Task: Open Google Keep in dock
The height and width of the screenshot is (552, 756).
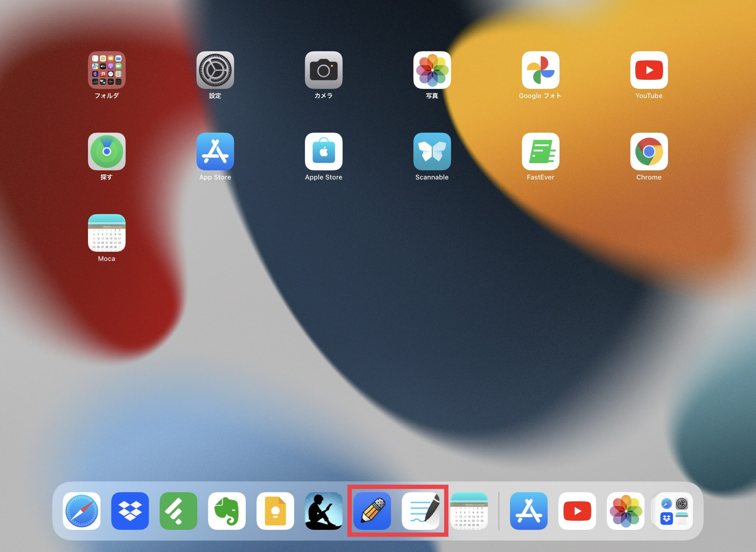Action: point(275,511)
